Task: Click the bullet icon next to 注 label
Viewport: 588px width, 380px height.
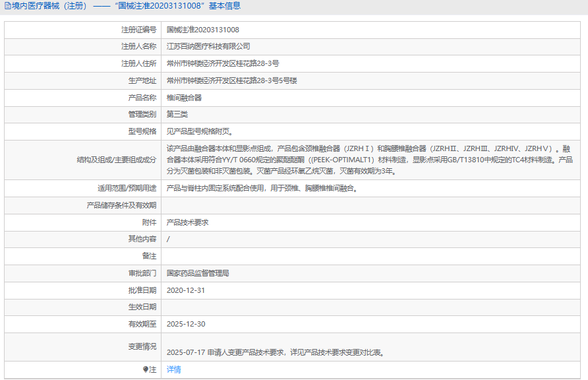Action: 146,369
